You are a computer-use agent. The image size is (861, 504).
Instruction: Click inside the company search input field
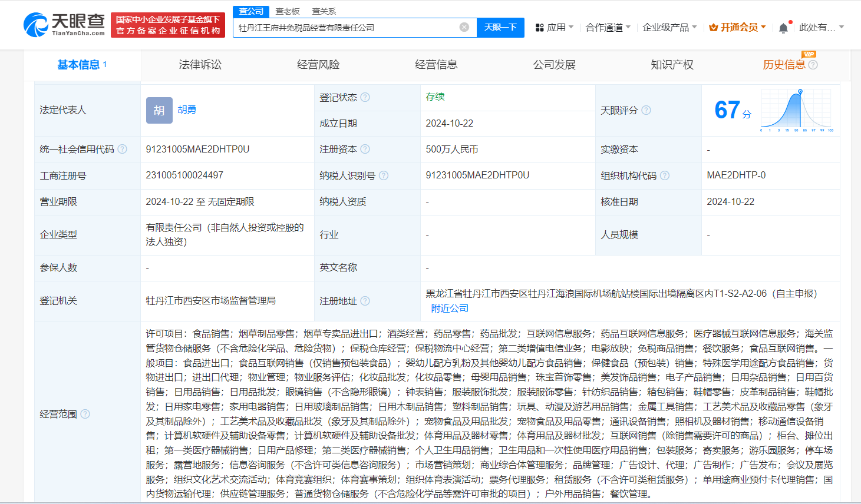point(354,28)
